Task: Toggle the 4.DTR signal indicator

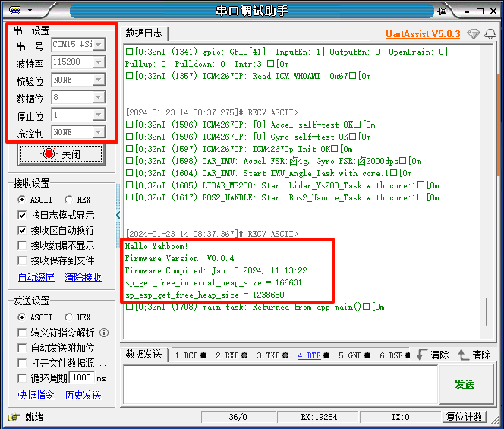Action: tap(310, 355)
